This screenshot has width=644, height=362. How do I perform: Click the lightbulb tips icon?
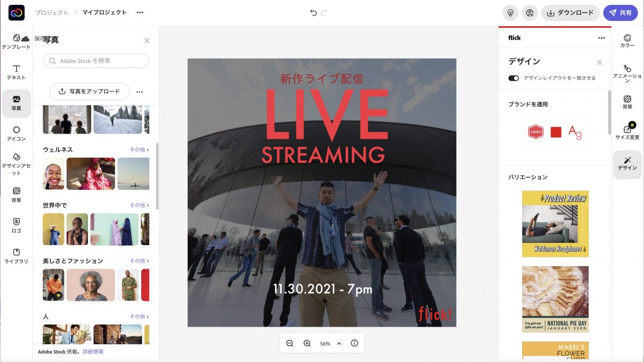(510, 13)
